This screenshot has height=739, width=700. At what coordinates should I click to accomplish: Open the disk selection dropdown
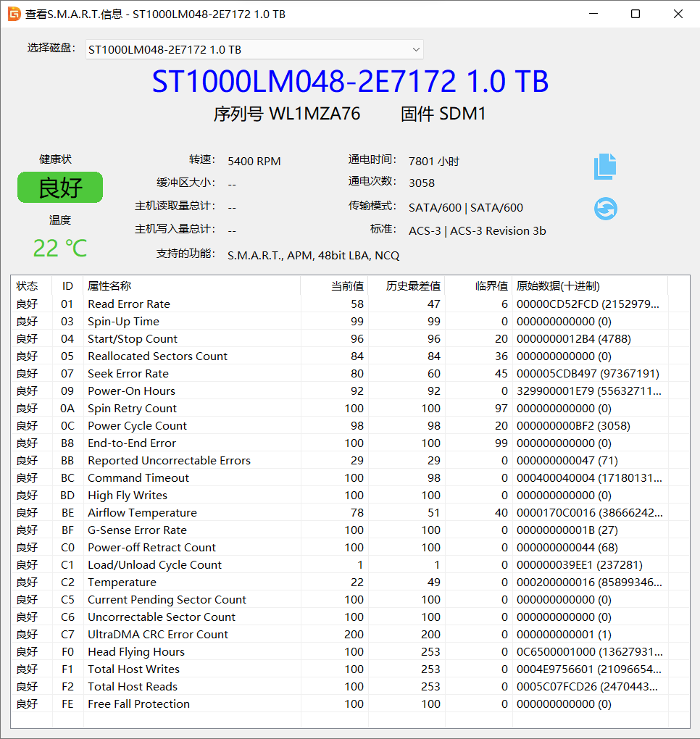pyautogui.click(x=254, y=49)
